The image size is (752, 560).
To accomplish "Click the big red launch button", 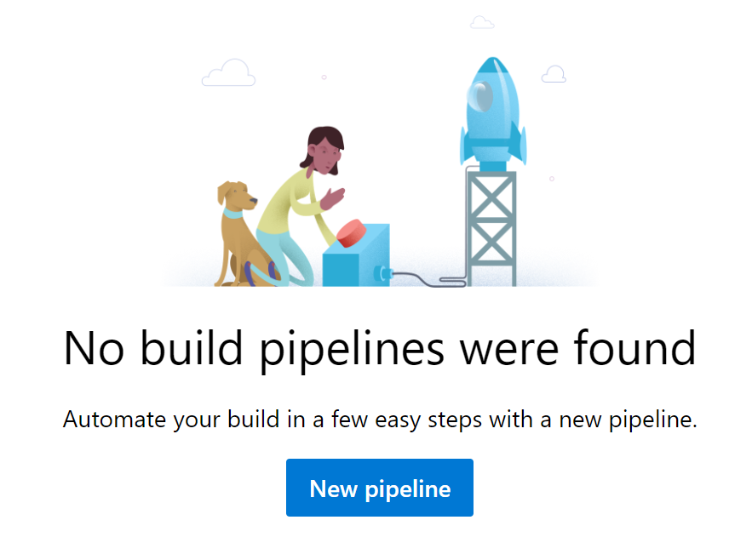I will (352, 233).
